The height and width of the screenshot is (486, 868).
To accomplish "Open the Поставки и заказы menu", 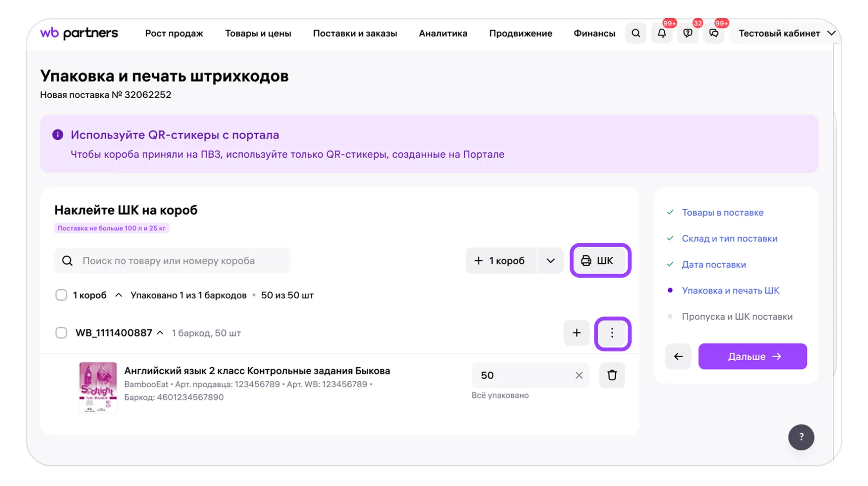I will tap(355, 33).
